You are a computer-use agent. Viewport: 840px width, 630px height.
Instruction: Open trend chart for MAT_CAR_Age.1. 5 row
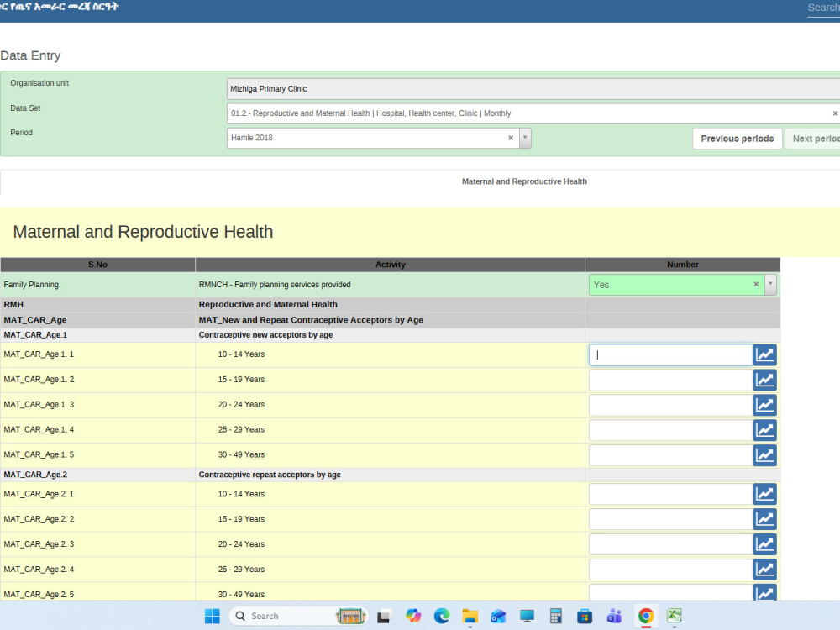[x=764, y=455]
